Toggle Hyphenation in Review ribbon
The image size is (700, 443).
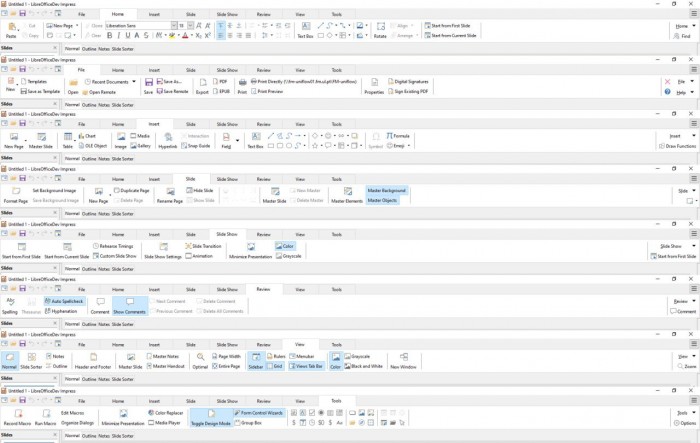click(61, 311)
